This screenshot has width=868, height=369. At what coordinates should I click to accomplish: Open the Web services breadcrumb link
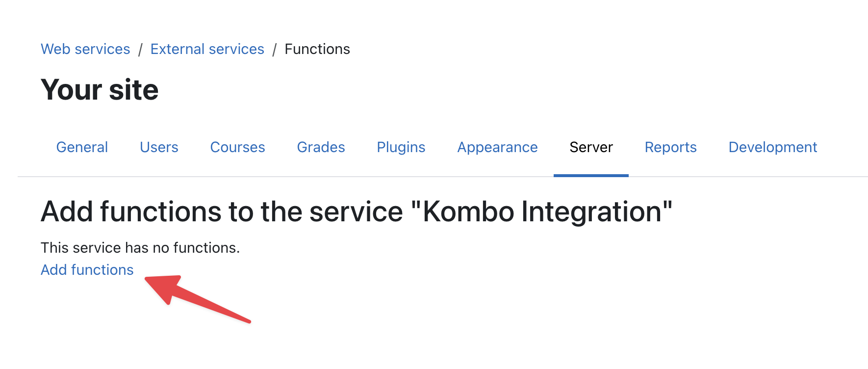pyautogui.click(x=85, y=49)
